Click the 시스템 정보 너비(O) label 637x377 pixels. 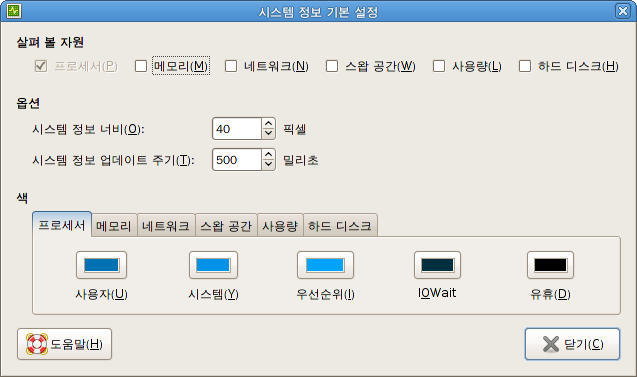88,129
